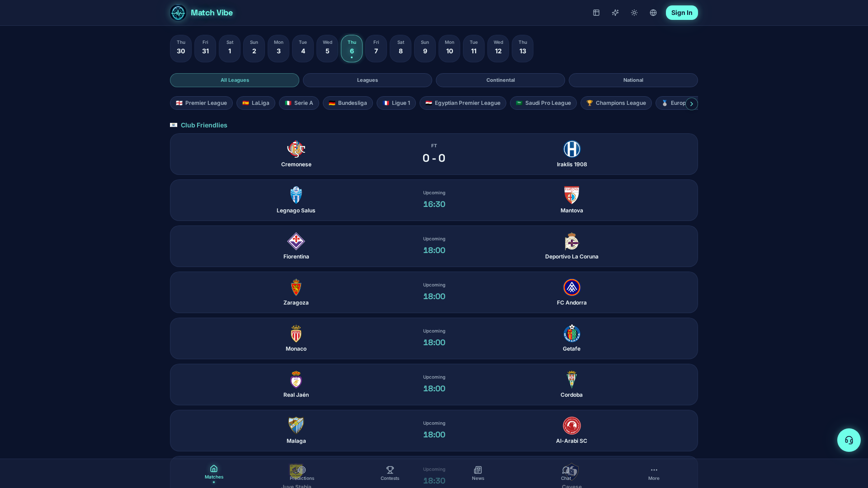Open support chat headset button
The height and width of the screenshot is (488, 868).
(849, 440)
